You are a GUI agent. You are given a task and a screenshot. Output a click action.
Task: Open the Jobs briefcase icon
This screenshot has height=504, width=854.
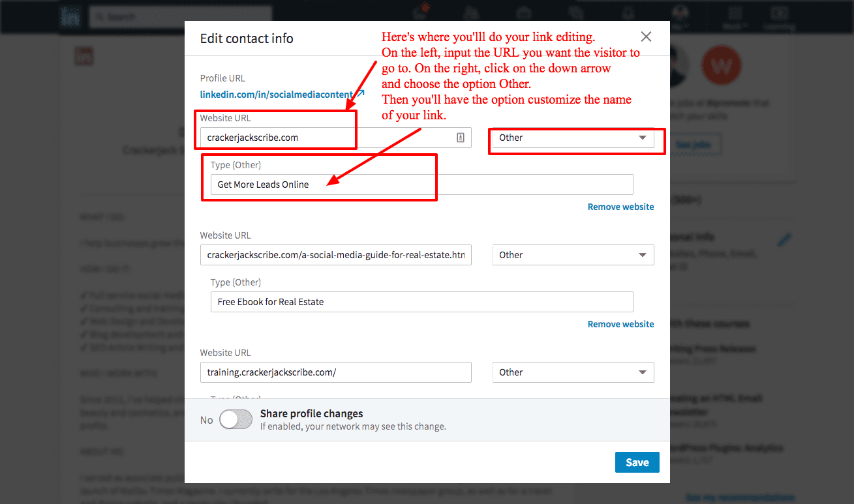click(x=523, y=13)
